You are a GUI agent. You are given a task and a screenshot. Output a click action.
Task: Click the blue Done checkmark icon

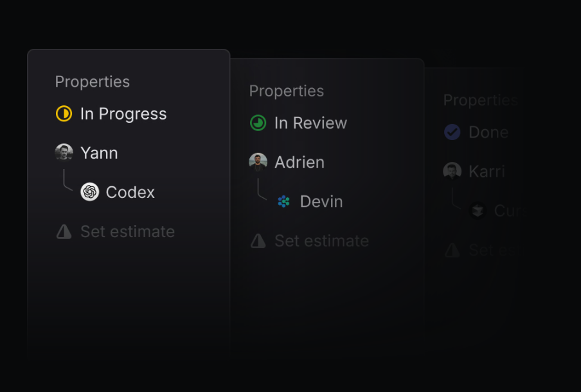coord(452,132)
